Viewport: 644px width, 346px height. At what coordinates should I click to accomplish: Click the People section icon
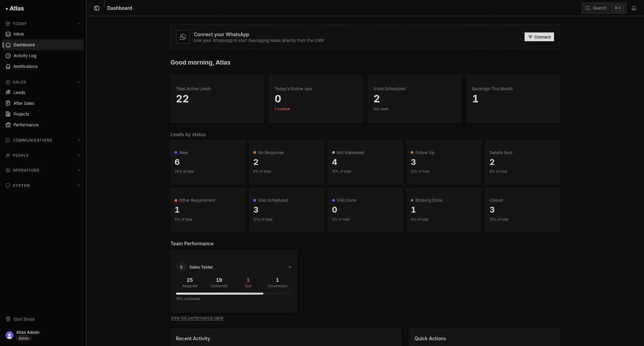8,155
